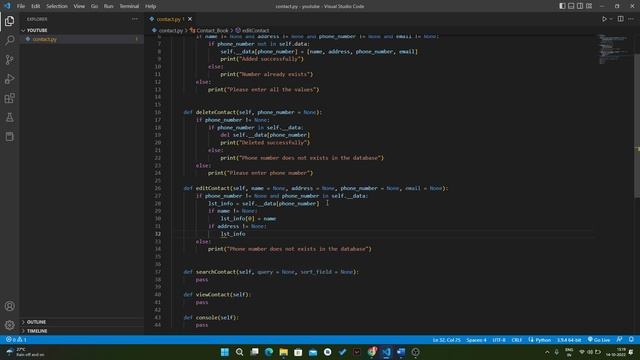Open the Run menu
640x360 pixels.
click(x=109, y=6)
